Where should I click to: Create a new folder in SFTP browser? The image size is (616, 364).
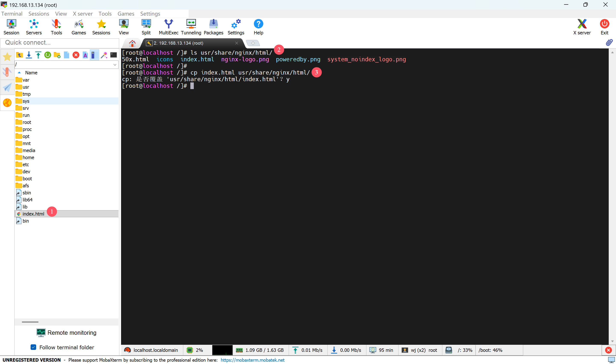(x=57, y=55)
